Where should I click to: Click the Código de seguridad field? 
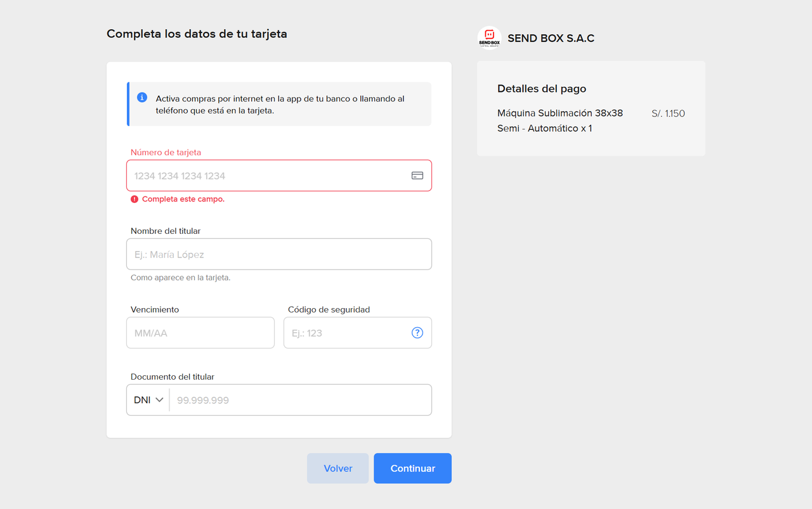343,332
